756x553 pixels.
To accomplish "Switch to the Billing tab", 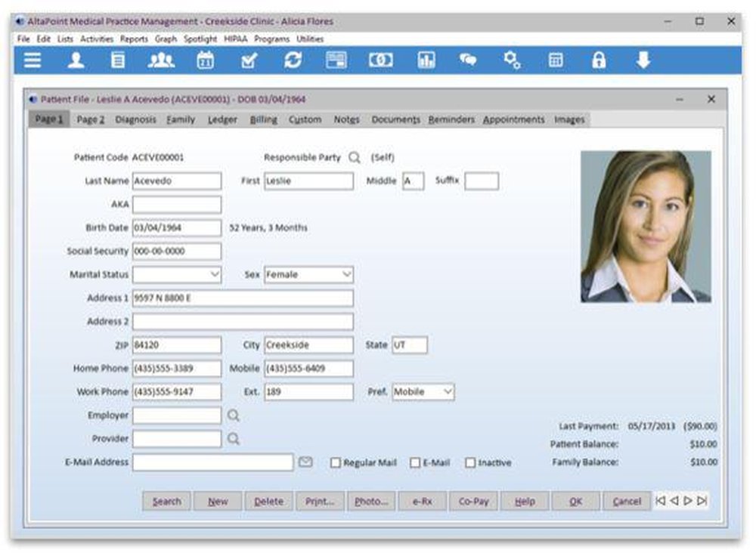I will click(x=263, y=119).
